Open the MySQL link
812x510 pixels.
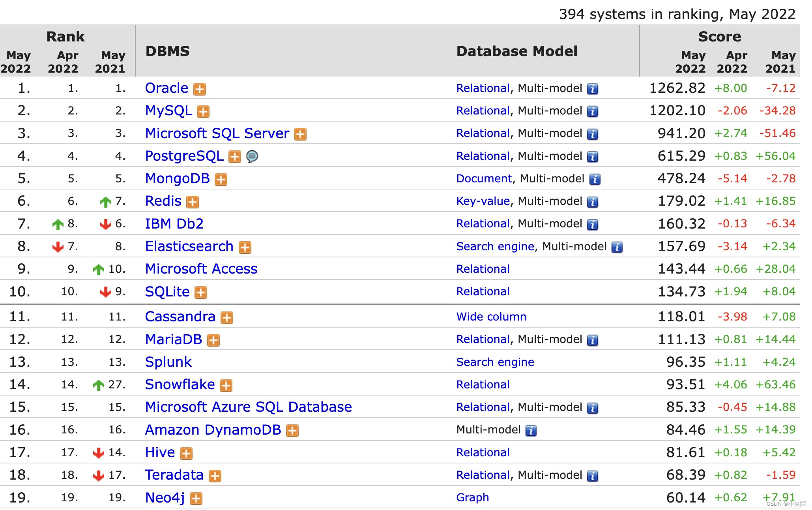tap(168, 111)
